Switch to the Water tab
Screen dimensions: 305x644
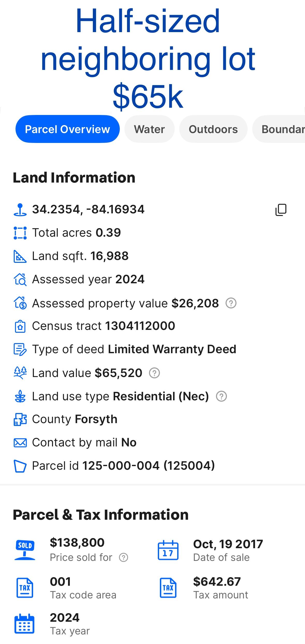[150, 129]
